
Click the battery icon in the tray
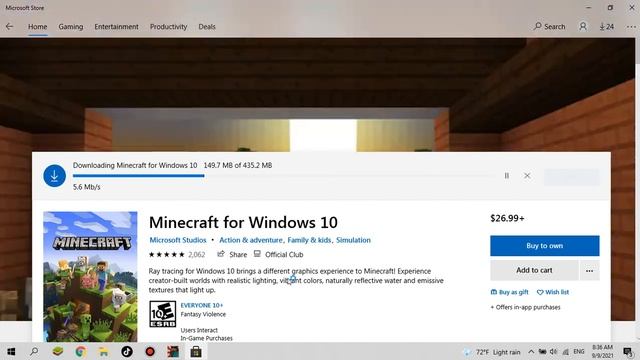542,351
